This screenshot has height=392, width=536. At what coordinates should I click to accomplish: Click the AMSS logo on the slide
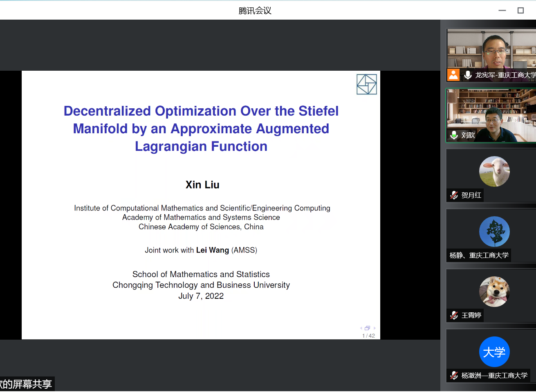[x=366, y=84]
